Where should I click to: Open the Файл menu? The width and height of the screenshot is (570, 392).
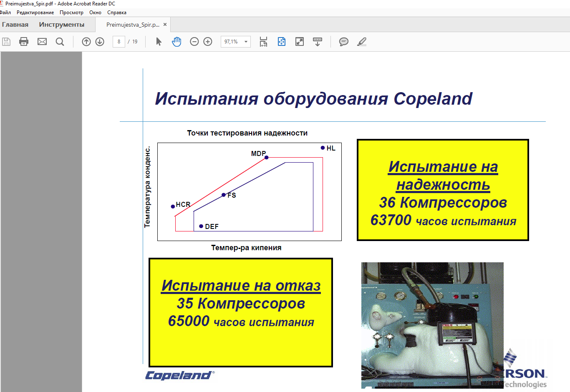tap(5, 13)
